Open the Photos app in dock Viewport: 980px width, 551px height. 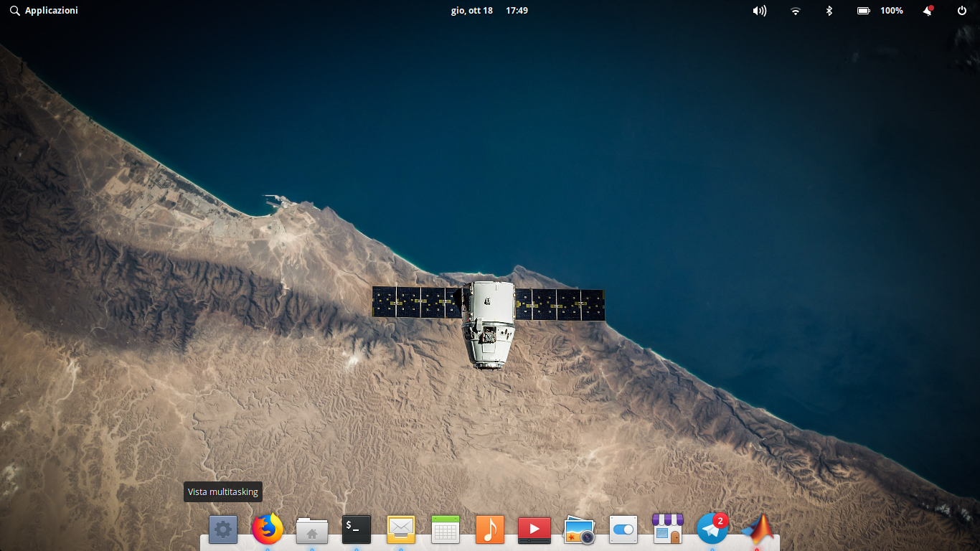tap(579, 529)
